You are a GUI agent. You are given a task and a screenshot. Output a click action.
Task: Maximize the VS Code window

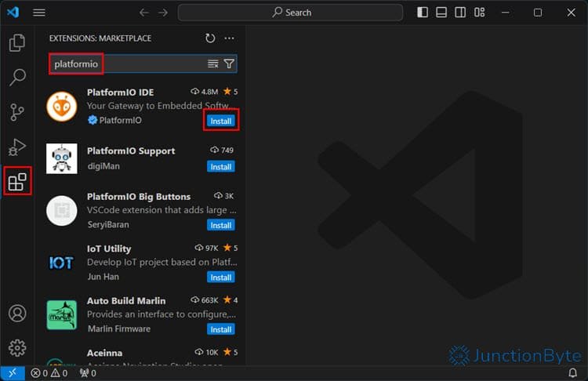pyautogui.click(x=538, y=13)
